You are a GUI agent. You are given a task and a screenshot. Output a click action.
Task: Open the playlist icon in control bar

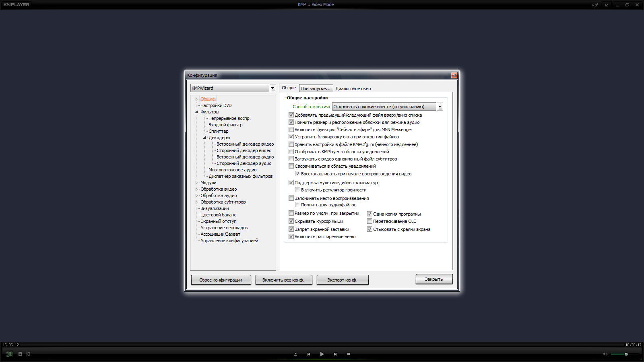[x=20, y=354]
